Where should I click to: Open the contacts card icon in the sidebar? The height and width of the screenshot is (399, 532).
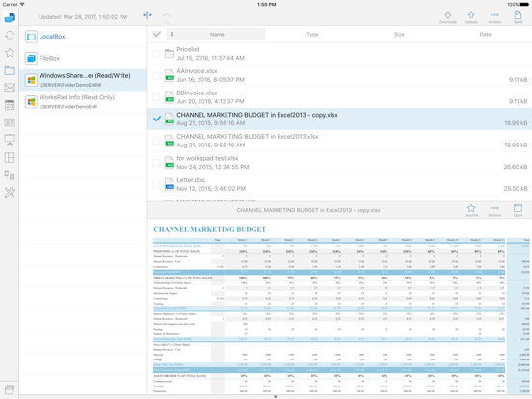tap(10, 122)
